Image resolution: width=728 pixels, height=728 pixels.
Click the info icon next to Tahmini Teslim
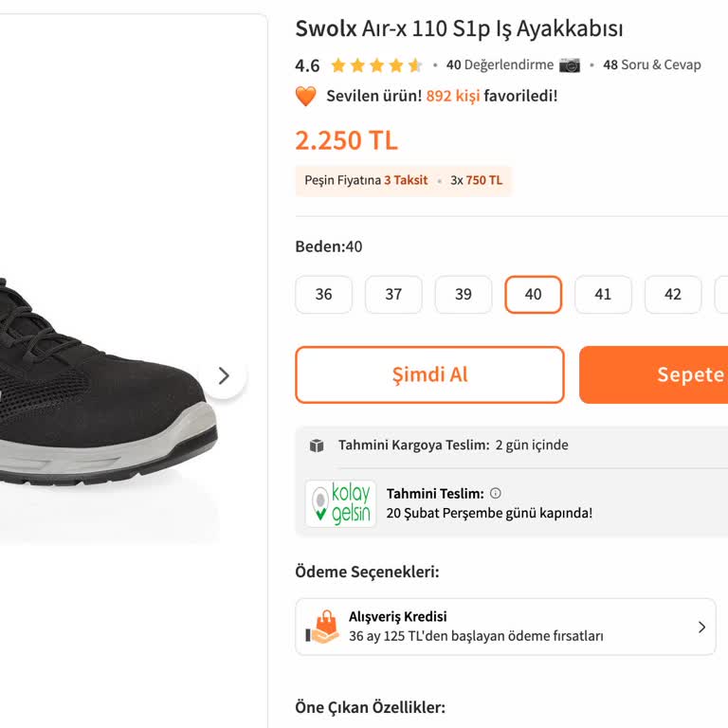click(x=496, y=493)
